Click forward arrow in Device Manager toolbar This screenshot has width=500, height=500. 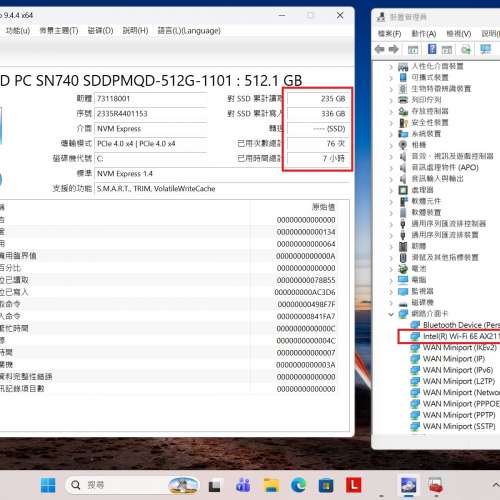394,49
